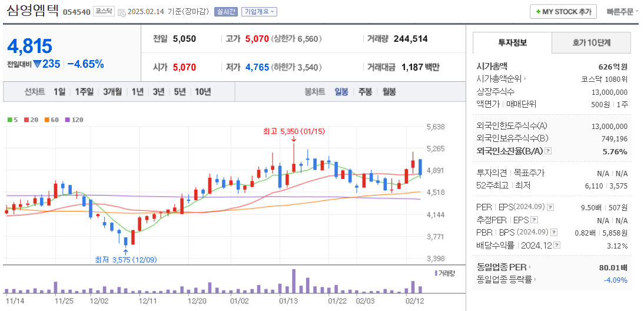
Task: Click arrow icon next to 동일업종 등락률
Action: [x=536, y=280]
